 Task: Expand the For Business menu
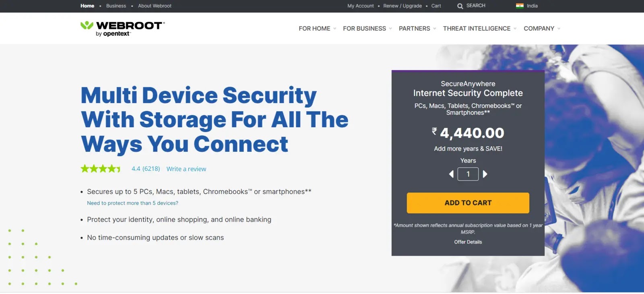click(367, 29)
